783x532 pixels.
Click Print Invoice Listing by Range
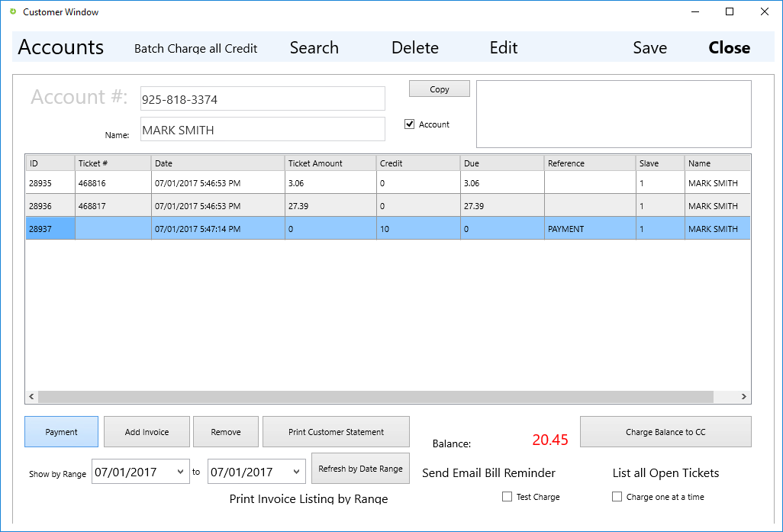pos(308,498)
